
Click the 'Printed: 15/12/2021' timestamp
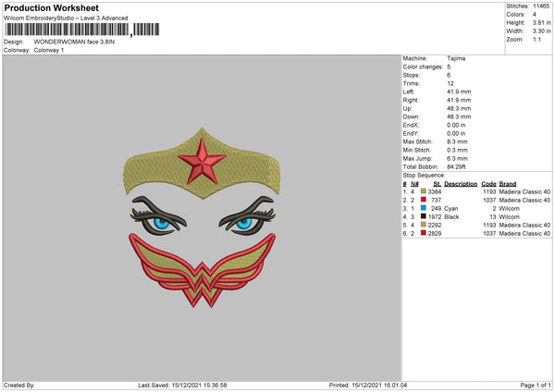coord(368,385)
